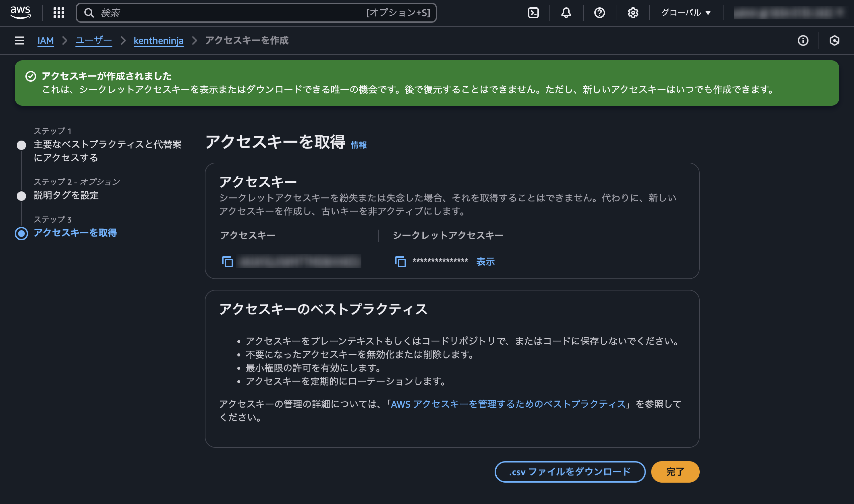Open the kentheninja user breadcrumb link
854x504 pixels.
(158, 40)
